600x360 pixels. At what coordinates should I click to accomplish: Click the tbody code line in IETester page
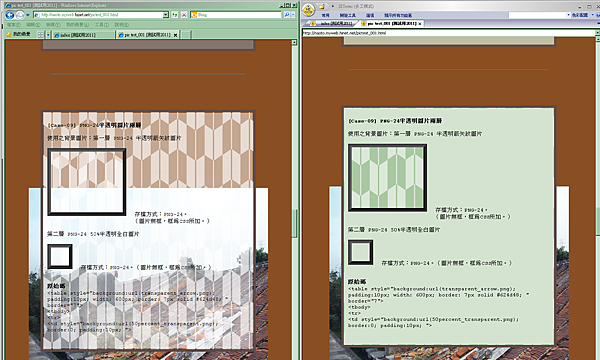click(x=359, y=307)
